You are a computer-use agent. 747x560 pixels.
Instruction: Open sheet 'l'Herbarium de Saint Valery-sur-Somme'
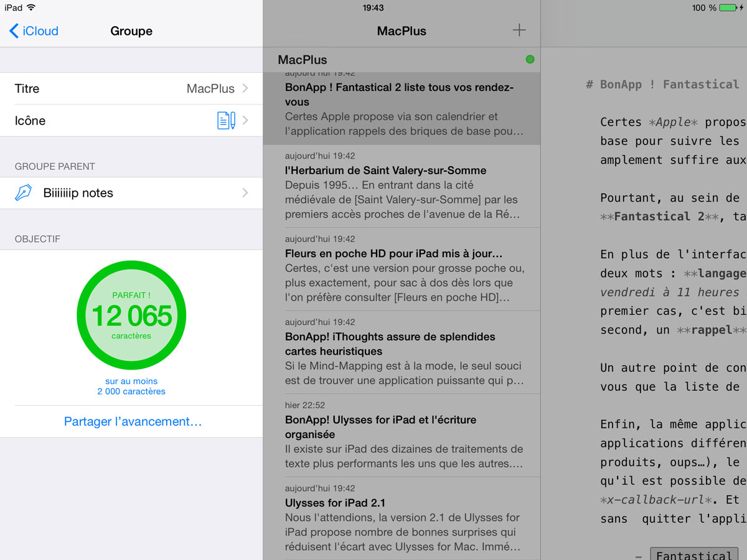[402, 186]
